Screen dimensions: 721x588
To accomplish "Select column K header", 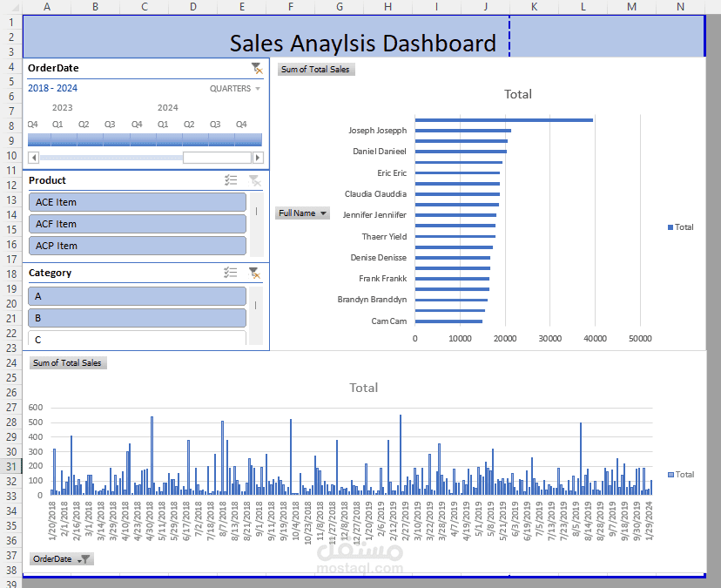I will pyautogui.click(x=534, y=6).
